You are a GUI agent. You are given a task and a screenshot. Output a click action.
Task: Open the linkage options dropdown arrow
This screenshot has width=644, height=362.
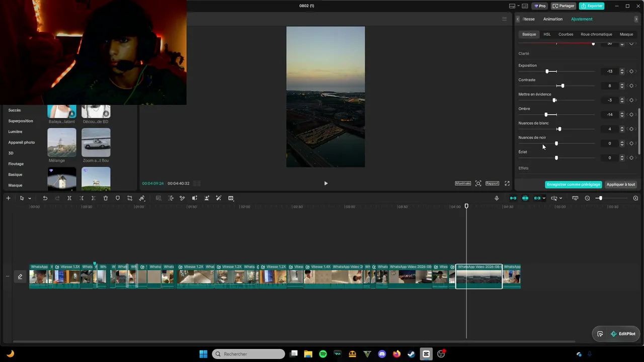click(x=544, y=199)
